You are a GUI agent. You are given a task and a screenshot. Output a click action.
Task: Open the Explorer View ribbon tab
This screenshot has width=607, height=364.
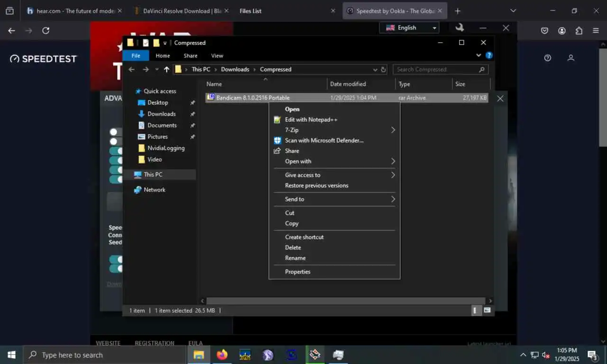pyautogui.click(x=217, y=55)
